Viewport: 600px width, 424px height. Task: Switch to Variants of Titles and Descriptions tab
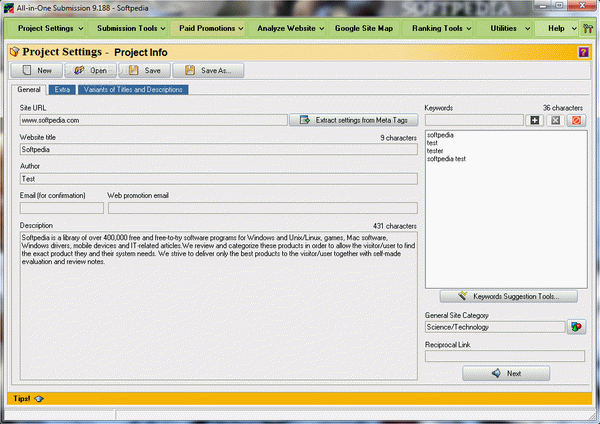tap(133, 90)
